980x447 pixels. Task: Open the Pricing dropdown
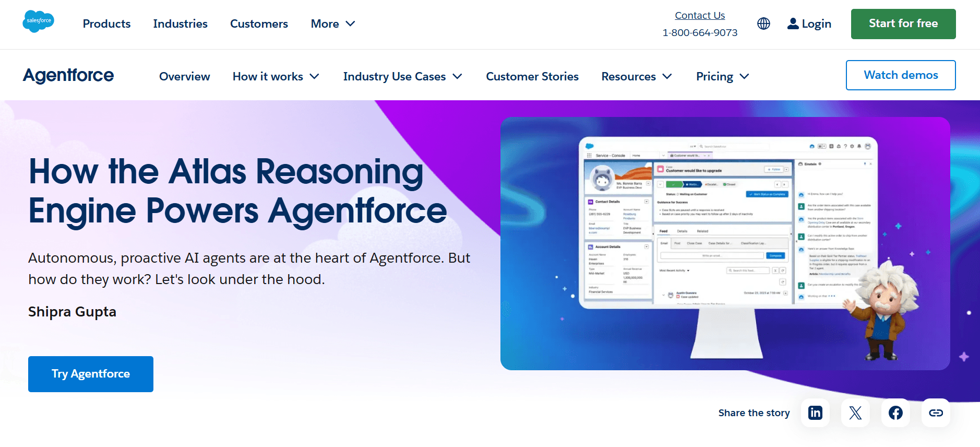pos(723,76)
